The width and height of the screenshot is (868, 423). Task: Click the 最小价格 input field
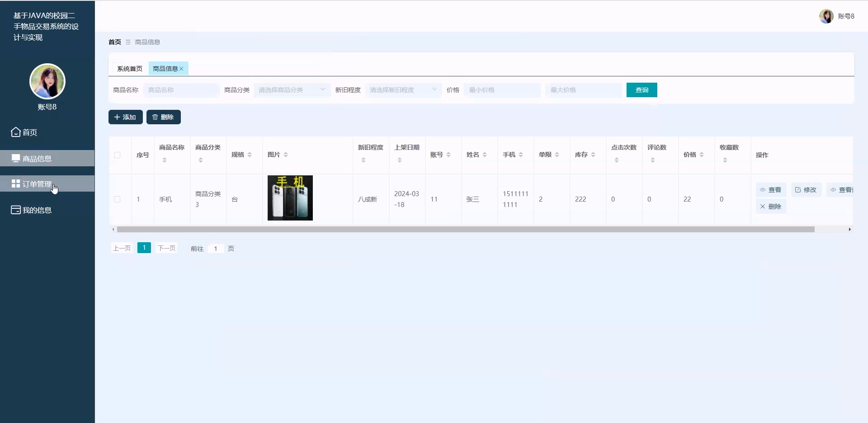point(502,90)
